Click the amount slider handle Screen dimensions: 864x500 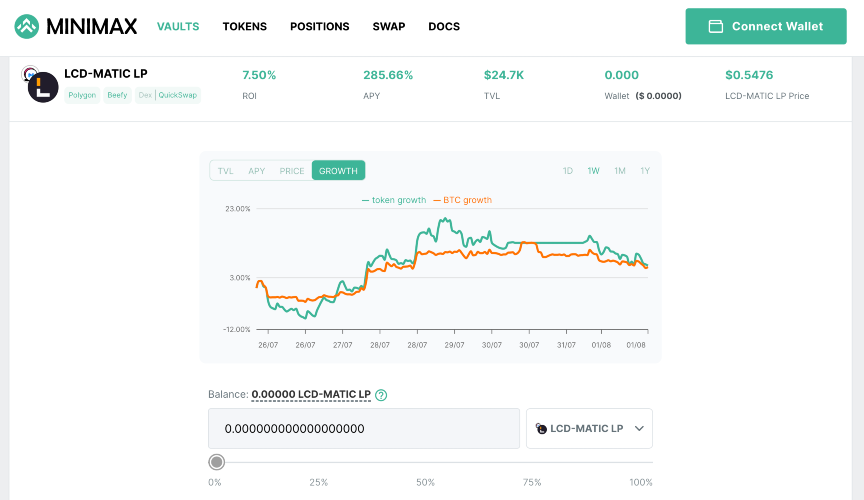[x=217, y=462]
